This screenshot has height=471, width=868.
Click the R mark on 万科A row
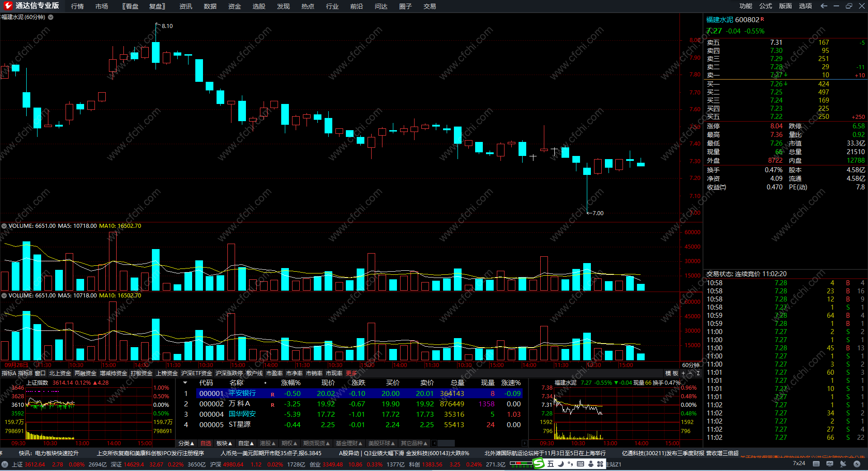(x=273, y=405)
